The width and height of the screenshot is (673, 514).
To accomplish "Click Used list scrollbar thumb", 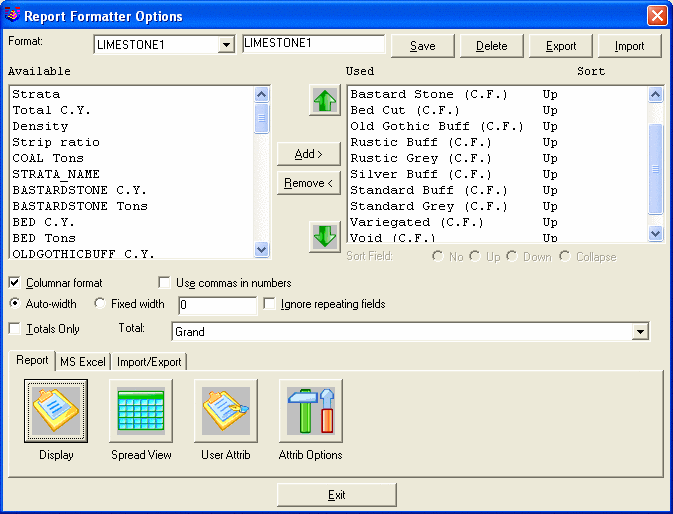I will (x=655, y=169).
